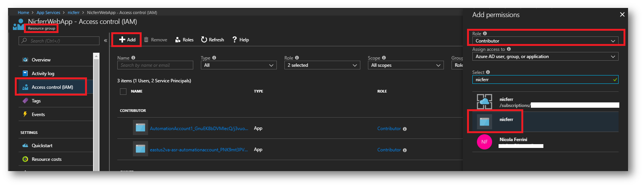Click info icon next to Scope label
Screen dimensions: 644x187
384,58
